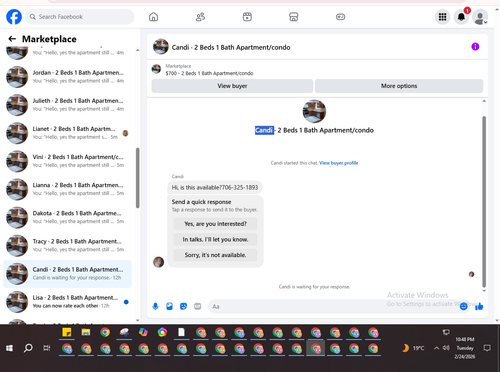Select Candi's conversation in the list
This screenshot has height=372, width=500.
pos(67,274)
